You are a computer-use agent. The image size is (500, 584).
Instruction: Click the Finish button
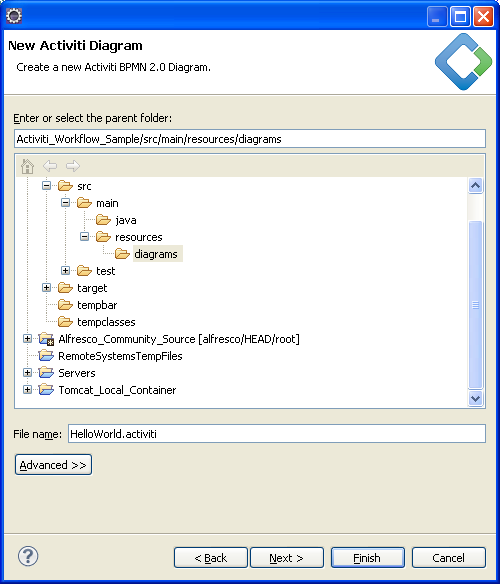tap(367, 558)
